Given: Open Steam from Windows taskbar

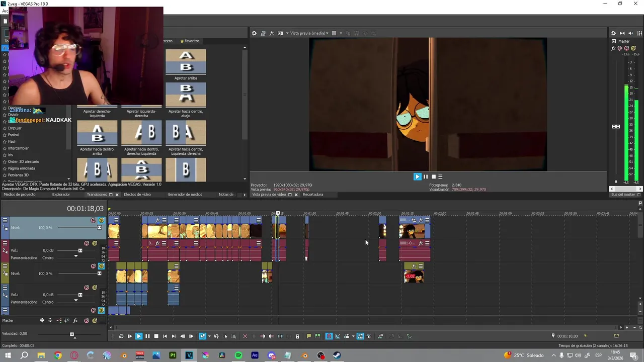Looking at the screenshot, I should coord(337,355).
